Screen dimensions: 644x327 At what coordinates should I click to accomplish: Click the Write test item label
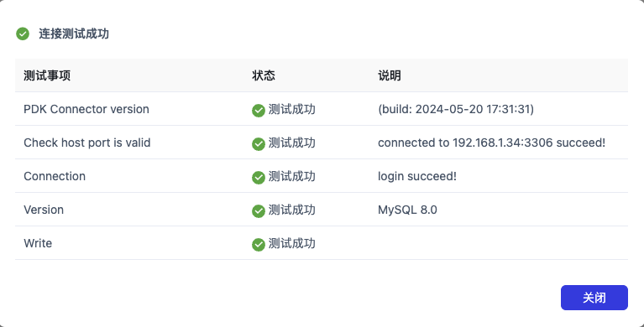tap(38, 244)
